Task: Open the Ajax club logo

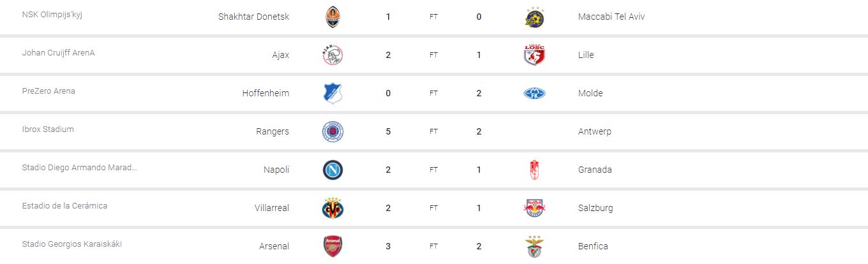Action: [x=333, y=55]
